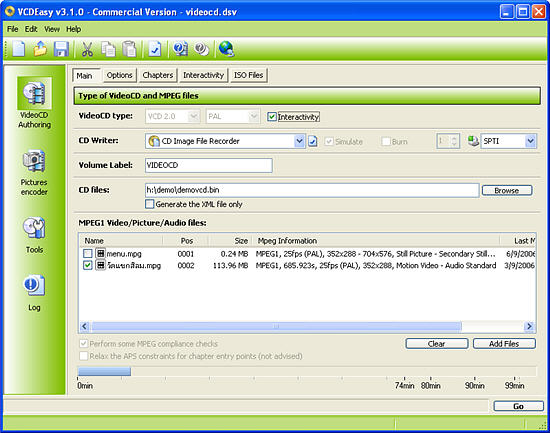Click the film icon of menu.mpg row
This screenshot has width=550, height=433.
pyautogui.click(x=100, y=253)
